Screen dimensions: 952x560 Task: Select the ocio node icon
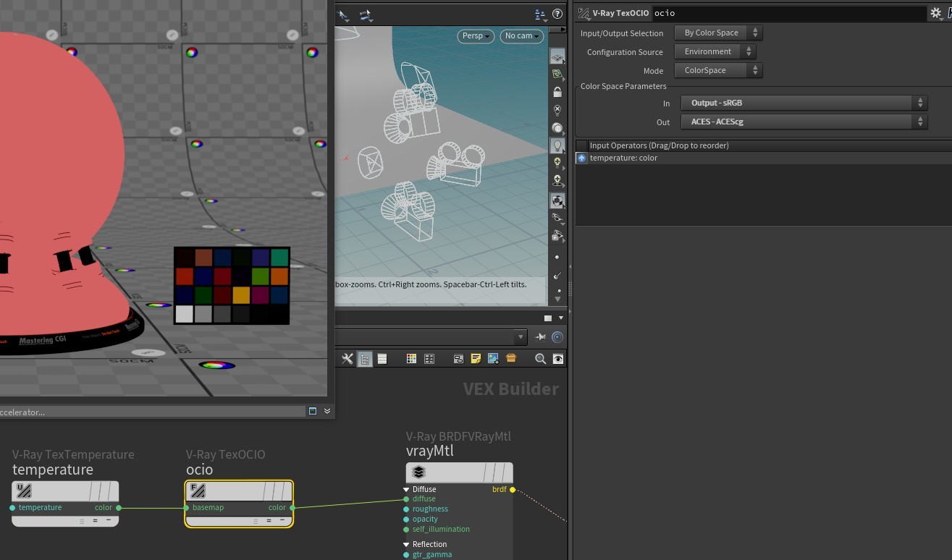[x=198, y=491]
